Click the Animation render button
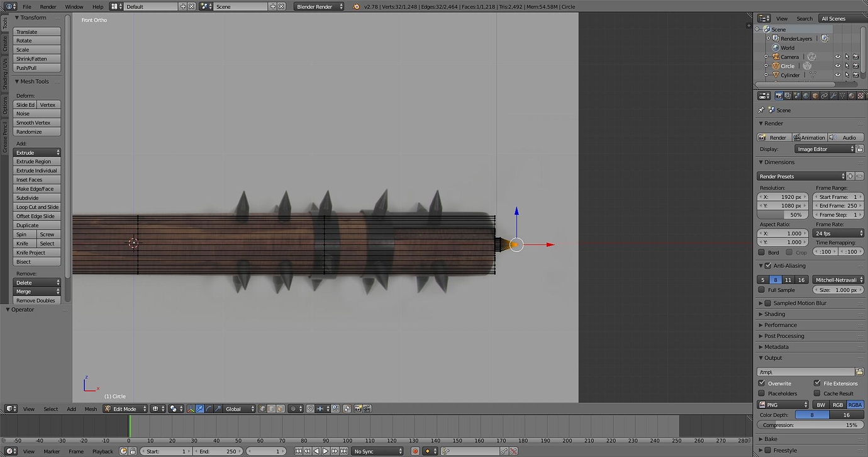The width and height of the screenshot is (868, 457). coord(809,137)
